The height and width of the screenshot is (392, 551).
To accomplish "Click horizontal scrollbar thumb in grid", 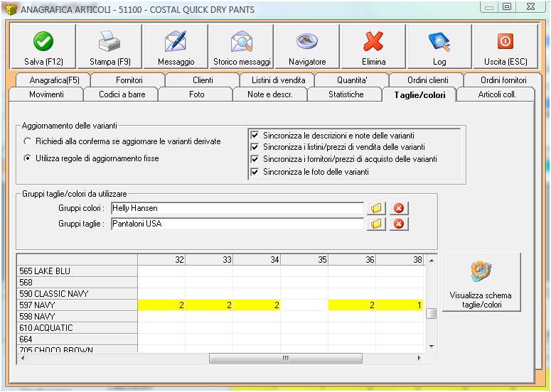I will 285,359.
